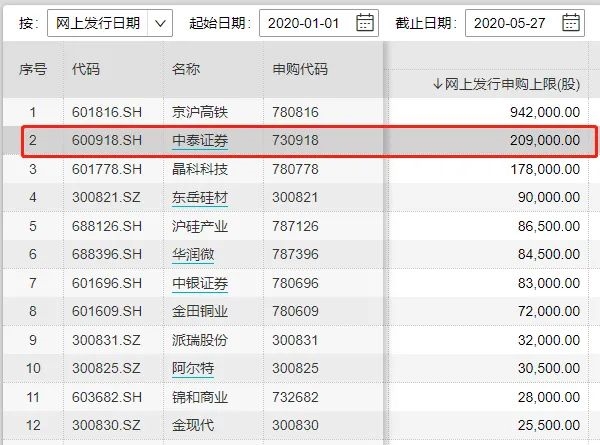Select the 金现代 row

click(x=295, y=425)
